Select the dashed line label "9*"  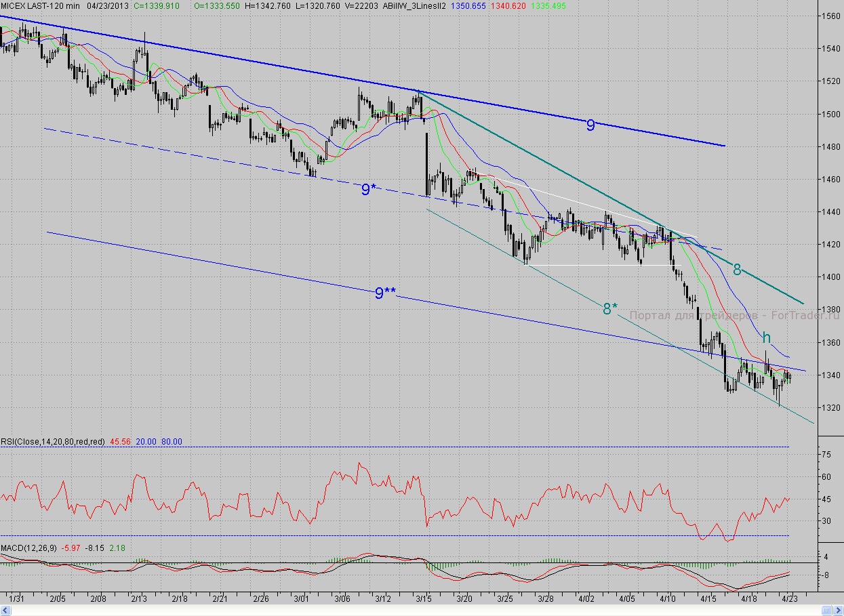[368, 190]
